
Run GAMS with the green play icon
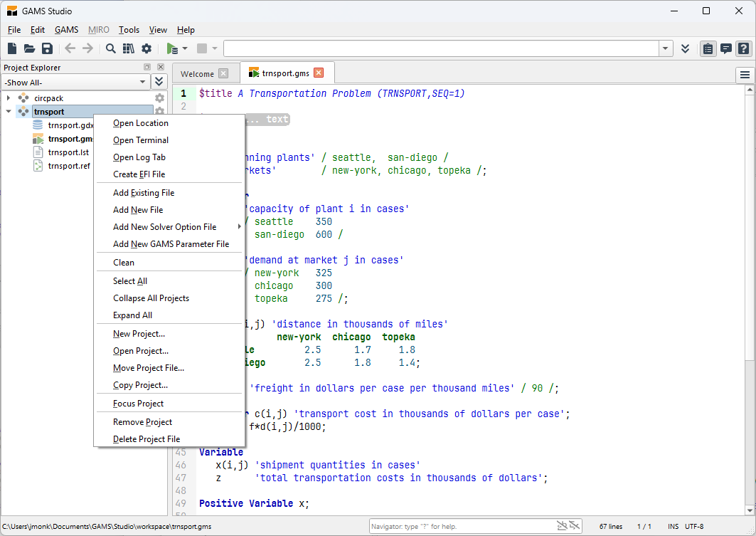click(171, 48)
